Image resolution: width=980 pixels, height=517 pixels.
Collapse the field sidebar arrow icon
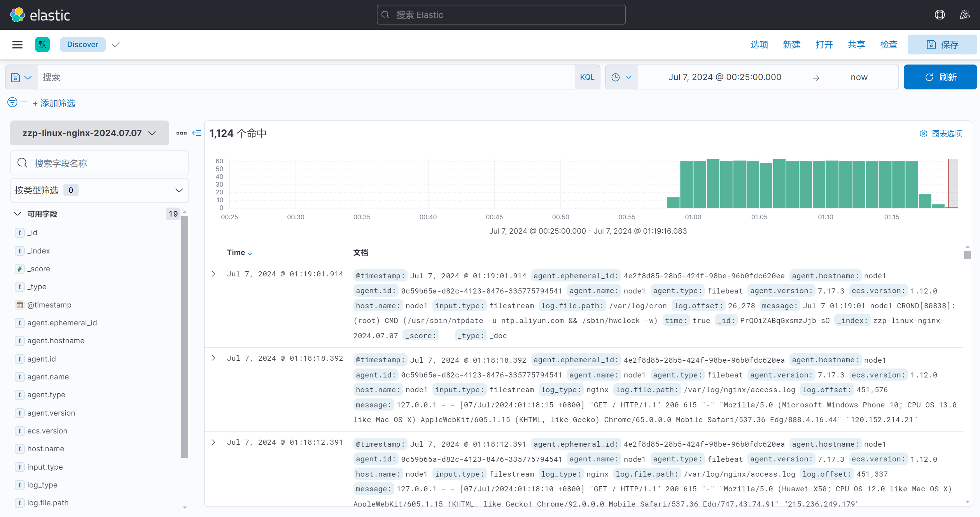(x=197, y=133)
